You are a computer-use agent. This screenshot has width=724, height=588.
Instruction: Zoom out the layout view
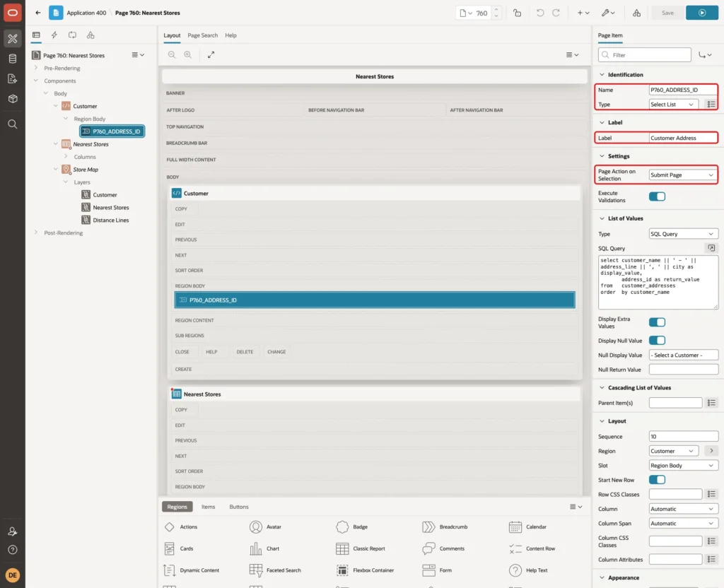172,54
